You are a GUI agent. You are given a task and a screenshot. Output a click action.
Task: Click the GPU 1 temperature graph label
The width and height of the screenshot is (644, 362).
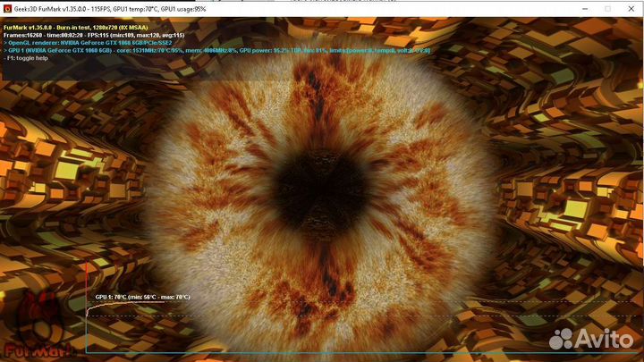[x=141, y=296]
